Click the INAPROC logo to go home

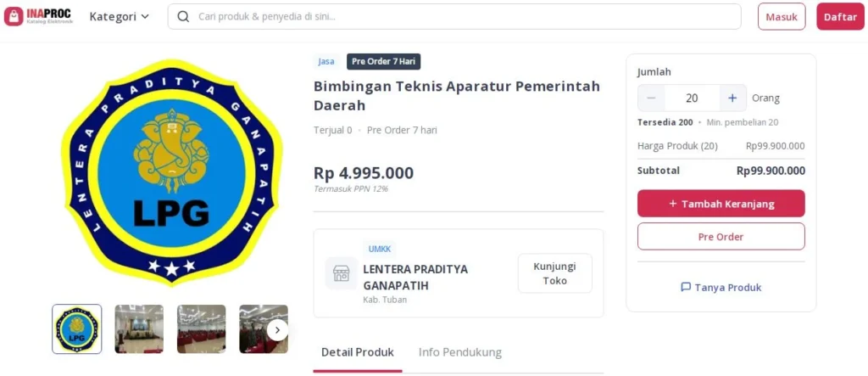click(38, 17)
